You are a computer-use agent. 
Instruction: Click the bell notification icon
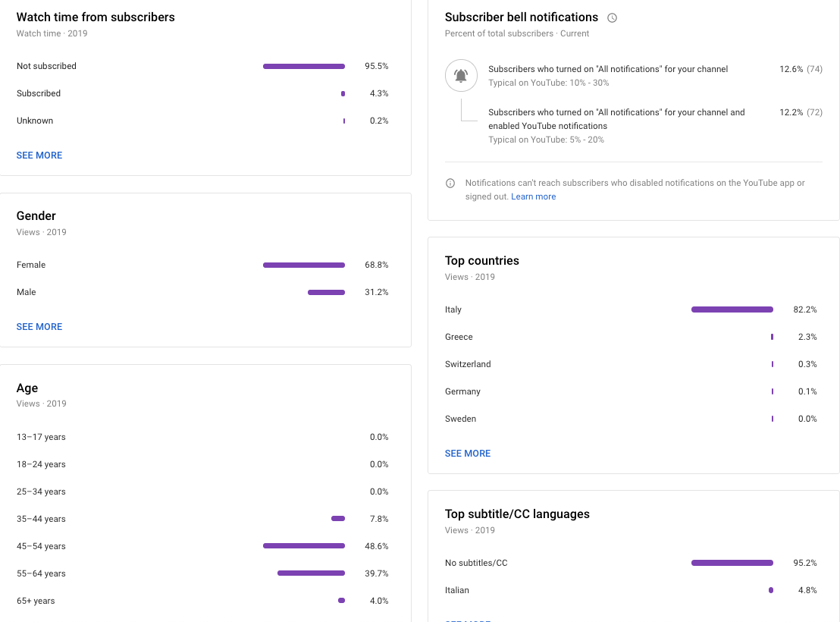coord(461,75)
